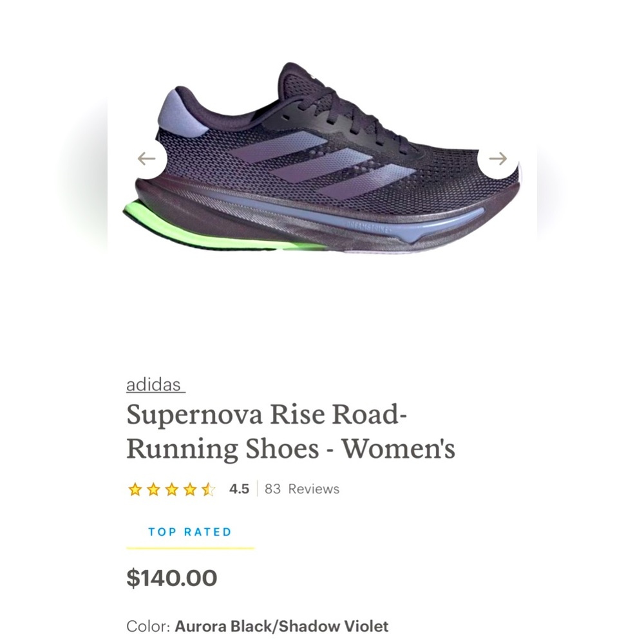Click the second rating star
Image resolution: width=644 pixels, height=644 pixels.
153,489
